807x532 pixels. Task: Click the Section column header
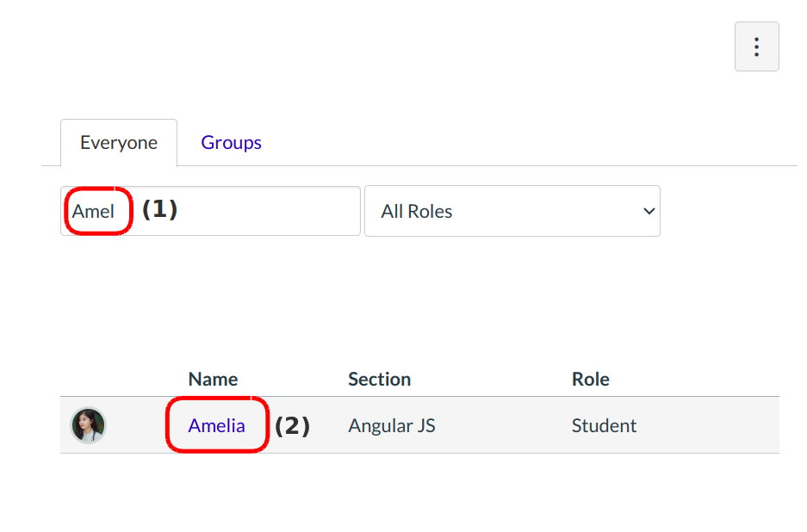click(x=379, y=379)
